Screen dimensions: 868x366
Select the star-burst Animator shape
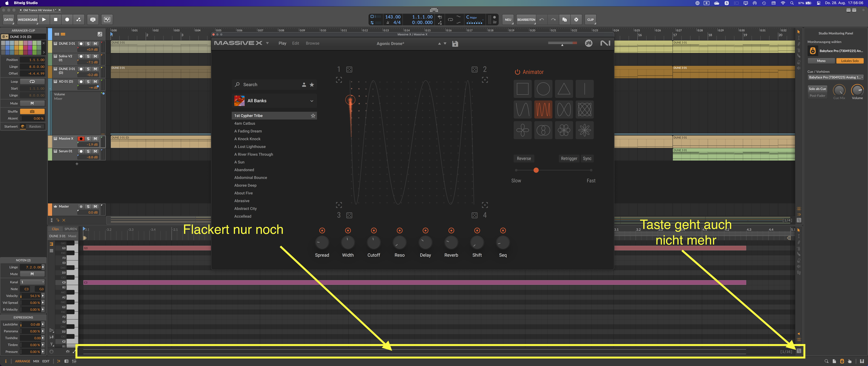(x=585, y=130)
